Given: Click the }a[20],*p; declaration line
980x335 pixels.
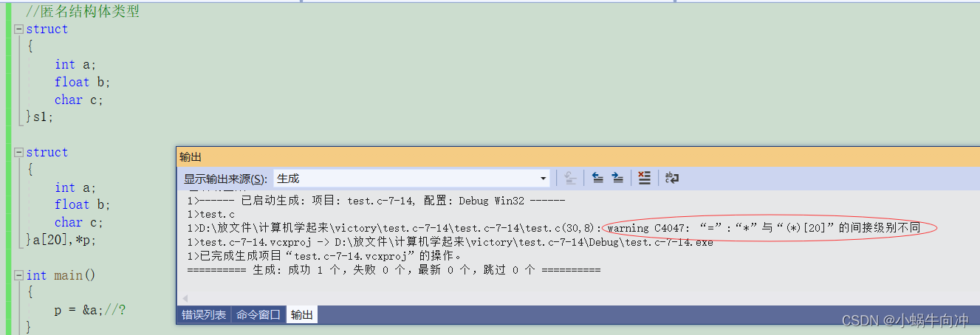Looking at the screenshot, I should click(x=61, y=240).
